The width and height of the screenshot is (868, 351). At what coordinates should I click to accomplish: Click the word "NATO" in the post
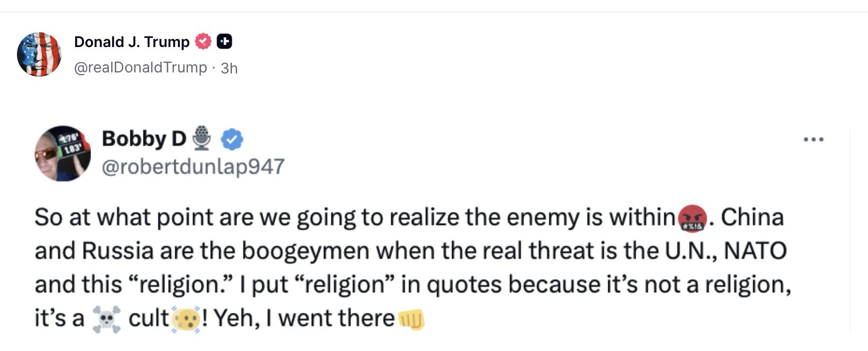[x=755, y=251]
